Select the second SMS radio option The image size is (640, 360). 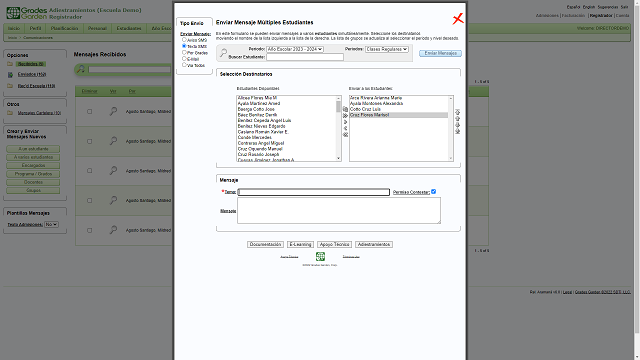[x=184, y=46]
